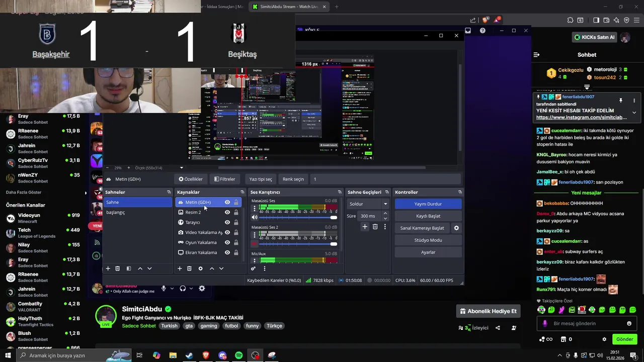Viewport: 644px width, 362px height.
Task: Open audio mixer three-dot menu at bottom
Action: point(264,268)
